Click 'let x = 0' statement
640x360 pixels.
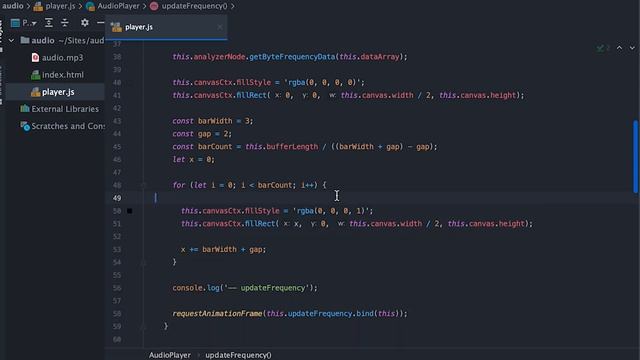click(193, 159)
